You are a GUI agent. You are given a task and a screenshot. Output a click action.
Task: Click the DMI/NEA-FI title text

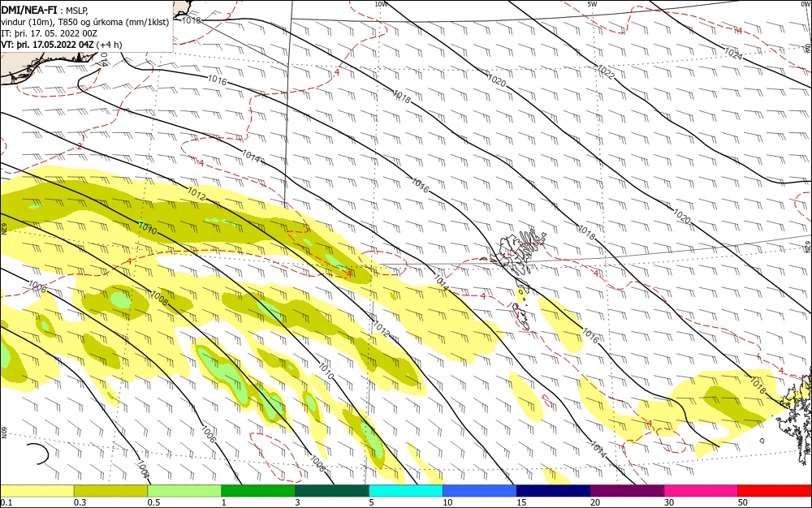click(x=29, y=9)
